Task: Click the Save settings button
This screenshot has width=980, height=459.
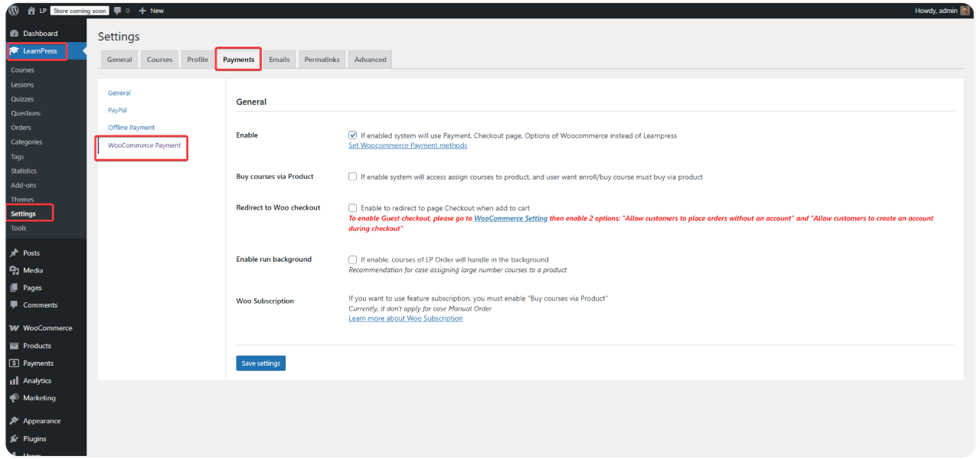Action: tap(260, 363)
